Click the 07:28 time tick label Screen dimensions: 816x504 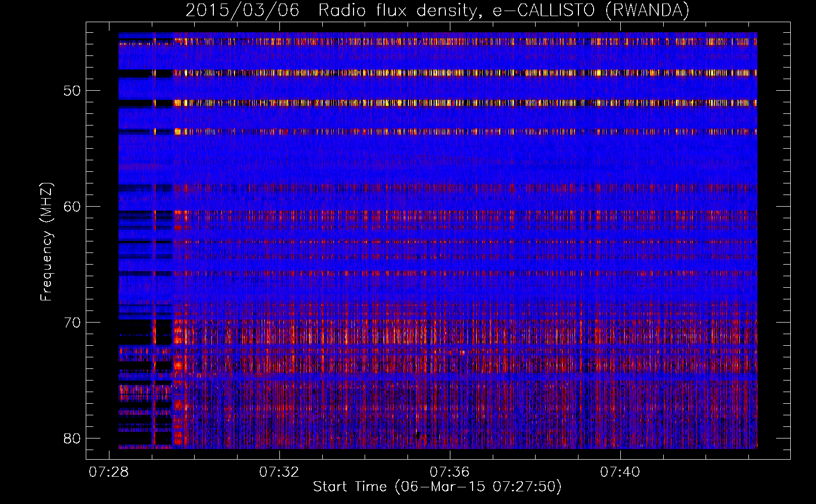(109, 472)
